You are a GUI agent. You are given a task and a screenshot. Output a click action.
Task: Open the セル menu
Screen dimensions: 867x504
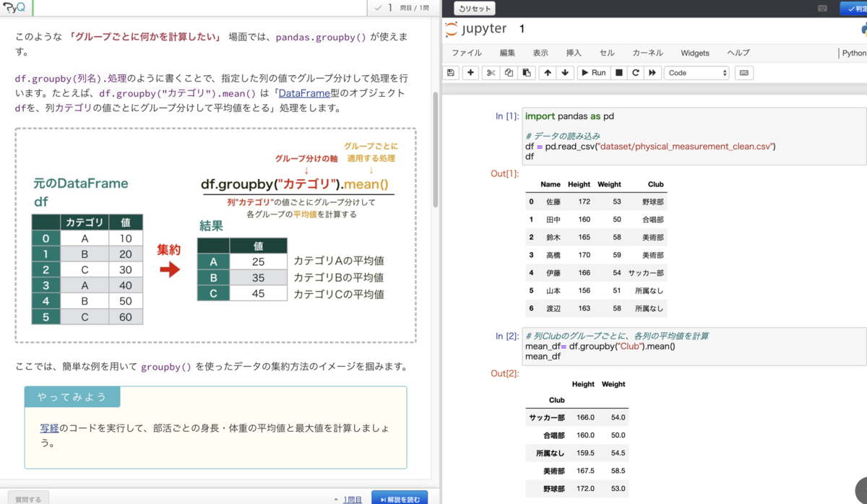pyautogui.click(x=607, y=53)
